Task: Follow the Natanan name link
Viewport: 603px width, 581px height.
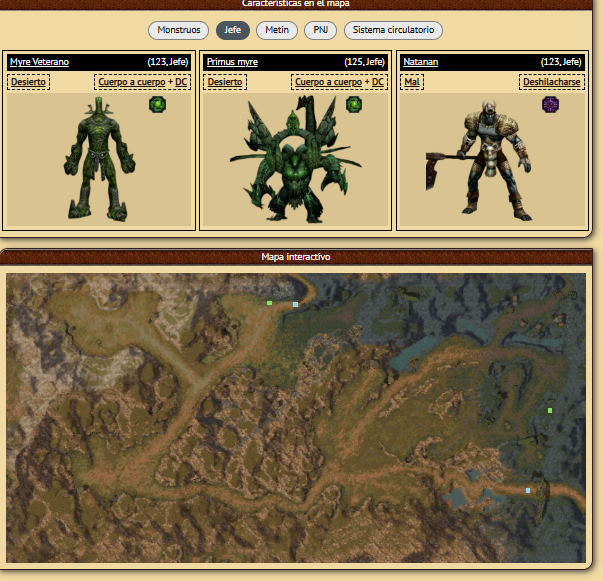Action: pyautogui.click(x=421, y=62)
